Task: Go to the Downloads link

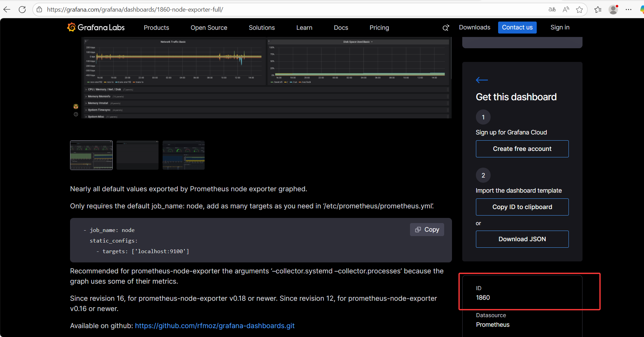Action: point(475,27)
